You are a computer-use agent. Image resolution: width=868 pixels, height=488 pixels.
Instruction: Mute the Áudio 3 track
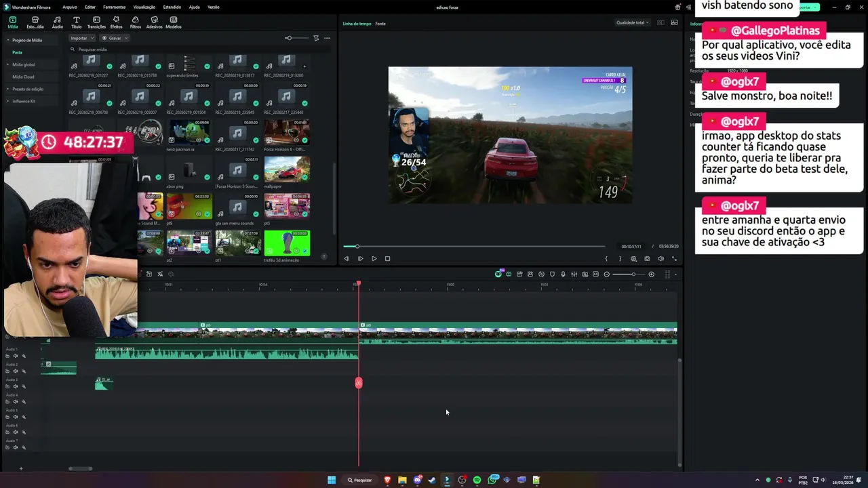point(16,386)
